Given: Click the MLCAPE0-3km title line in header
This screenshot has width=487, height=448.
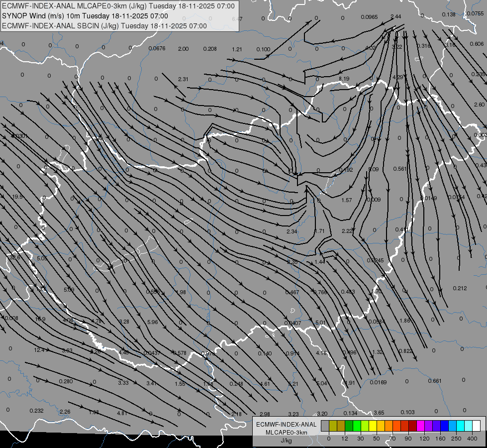Looking at the screenshot, I should click(118, 6).
